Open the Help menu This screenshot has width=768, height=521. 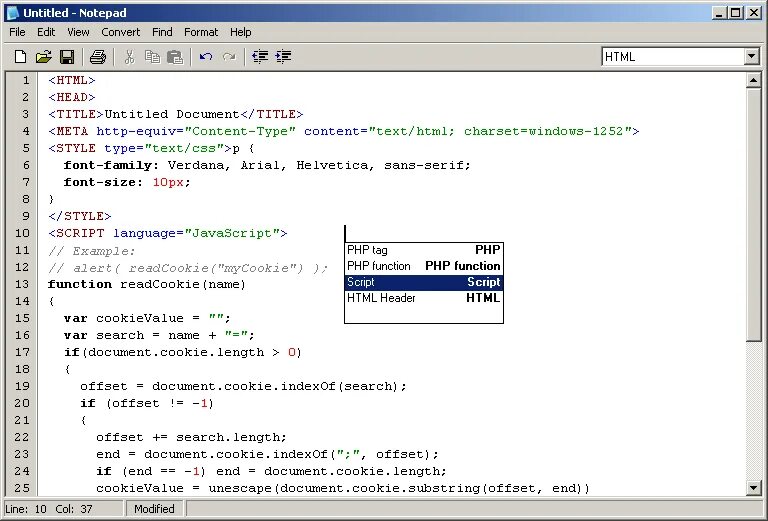click(240, 32)
